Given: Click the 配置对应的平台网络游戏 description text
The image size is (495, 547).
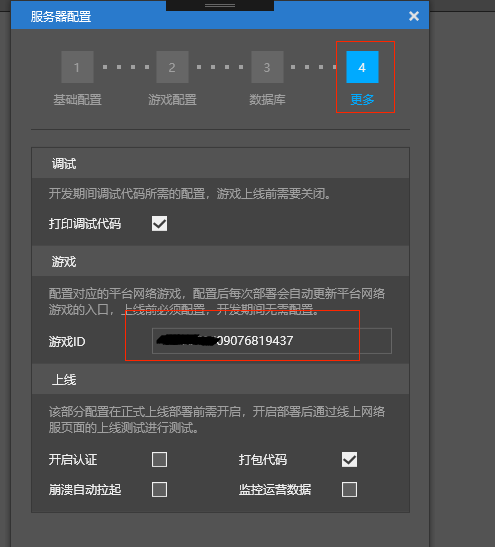Looking at the screenshot, I should coord(217,301).
